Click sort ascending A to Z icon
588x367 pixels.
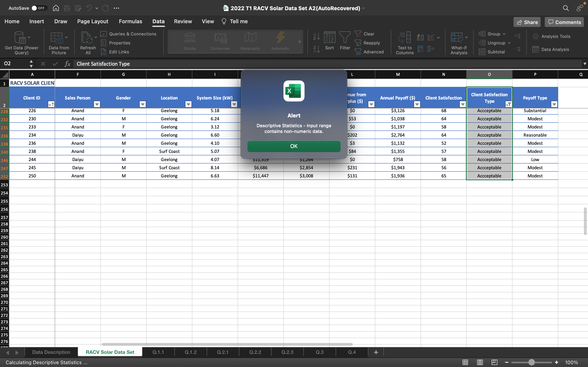316,36
